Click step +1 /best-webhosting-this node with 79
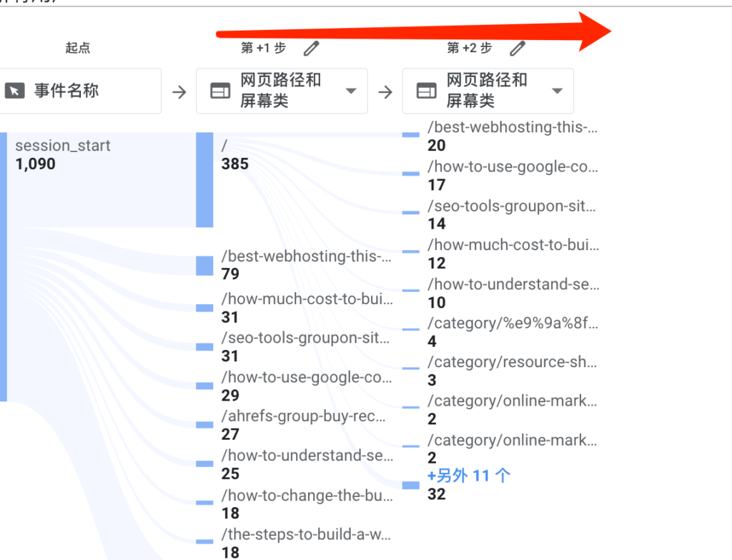732x560 pixels. pos(204,266)
